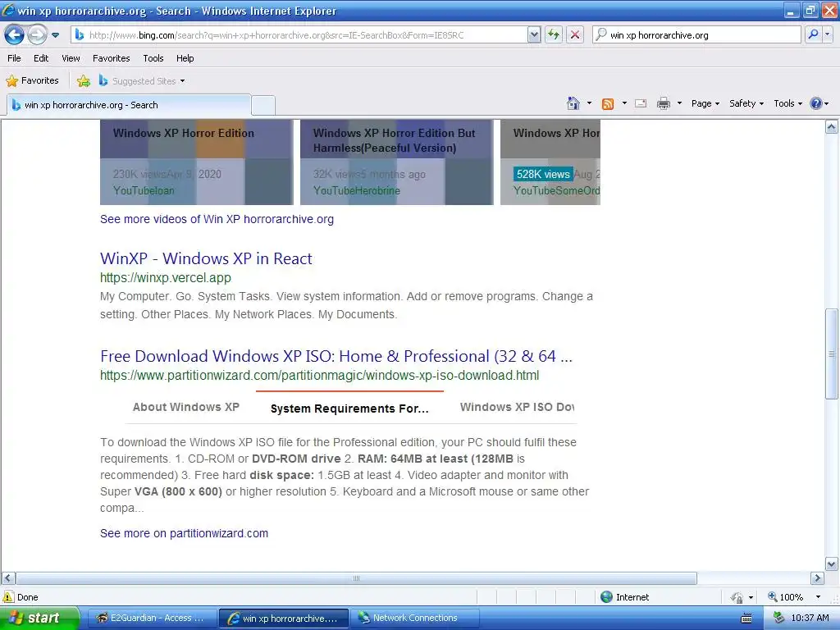The image size is (840, 630).
Task: Click the RSS feeds icon
Action: pyautogui.click(x=608, y=104)
